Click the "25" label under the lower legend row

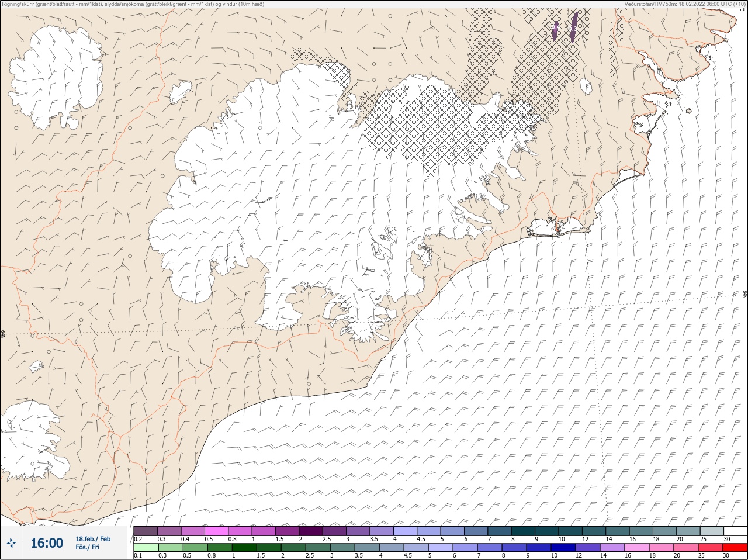point(701,555)
